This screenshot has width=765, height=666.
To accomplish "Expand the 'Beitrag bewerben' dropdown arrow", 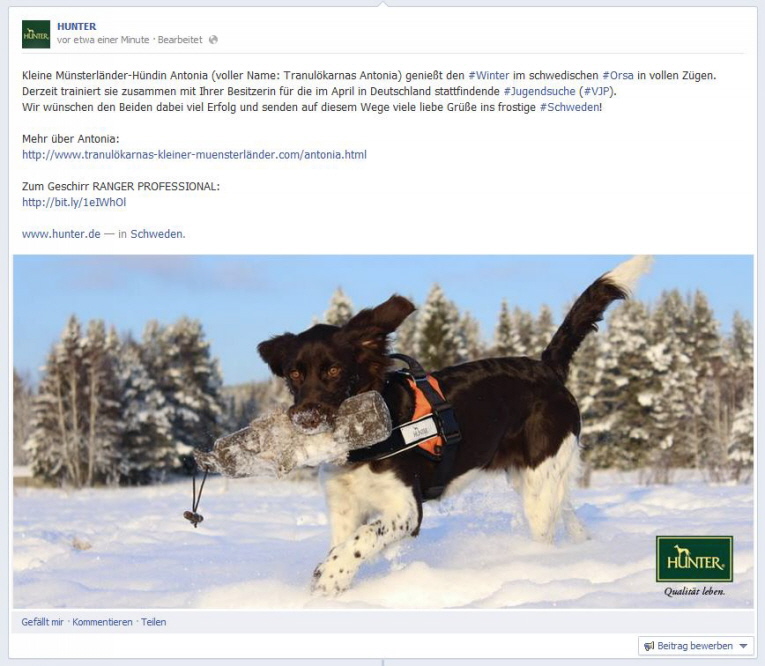I will point(744,646).
